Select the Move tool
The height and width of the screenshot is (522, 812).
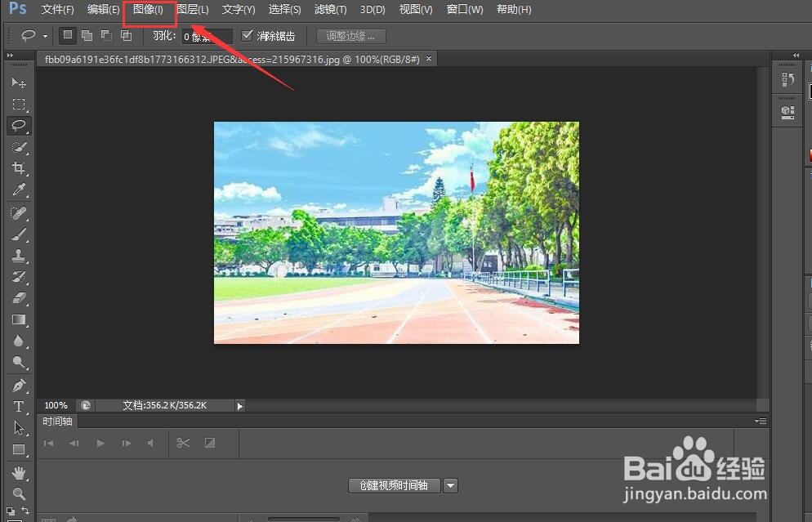tap(19, 83)
